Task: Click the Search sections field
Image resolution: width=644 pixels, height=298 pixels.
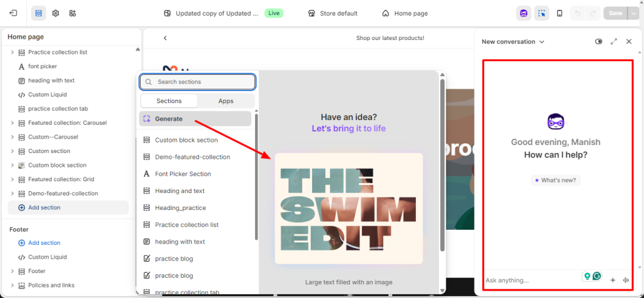Action: 197,82
